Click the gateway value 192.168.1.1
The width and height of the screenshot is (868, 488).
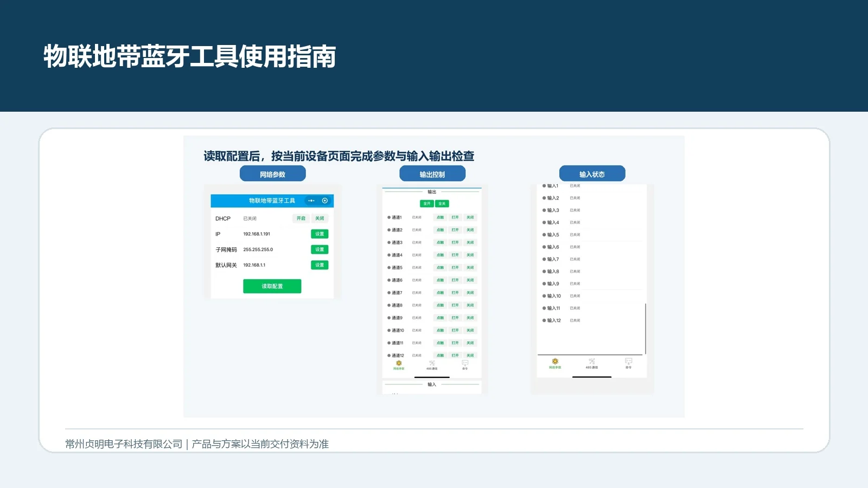click(254, 265)
